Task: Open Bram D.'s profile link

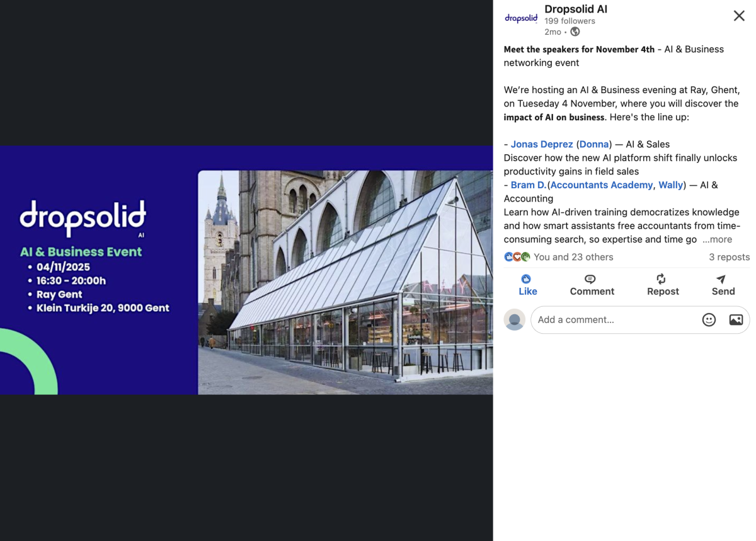Action: pyautogui.click(x=528, y=185)
